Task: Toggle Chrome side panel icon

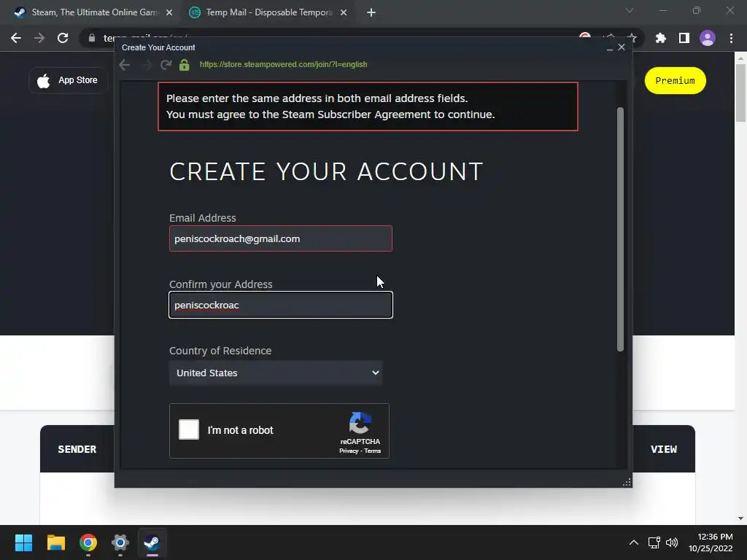Action: [x=684, y=38]
